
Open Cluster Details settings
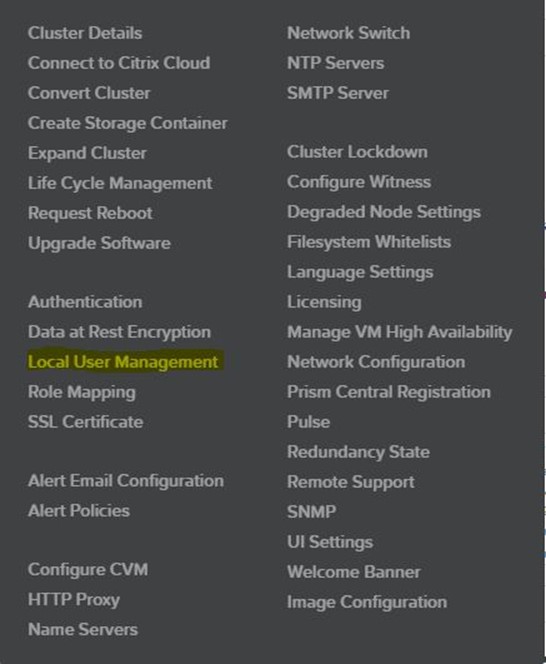point(85,33)
